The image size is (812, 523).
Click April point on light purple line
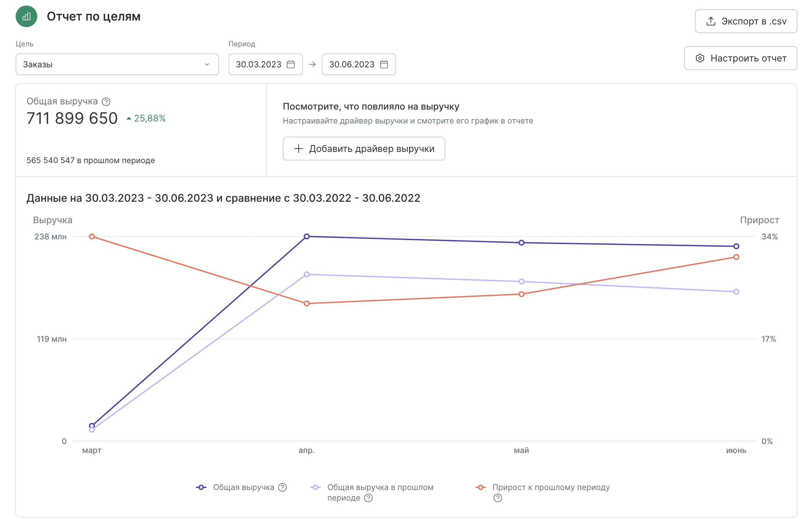click(x=307, y=274)
